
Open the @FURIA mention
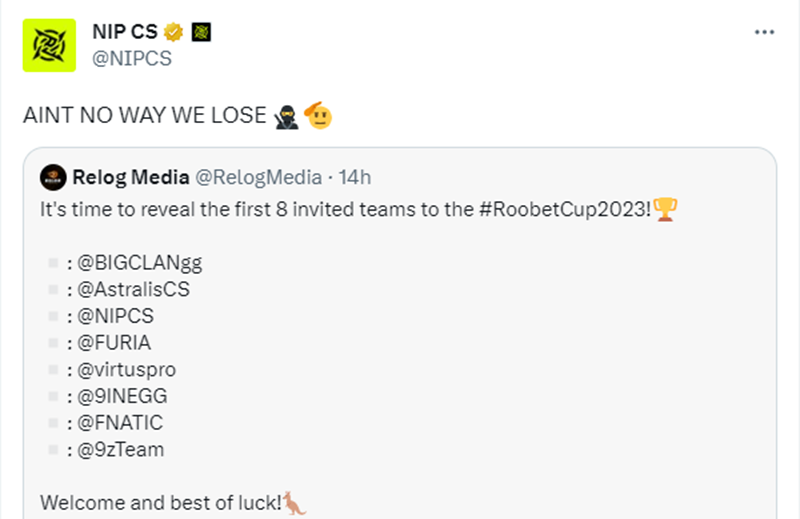(x=114, y=343)
